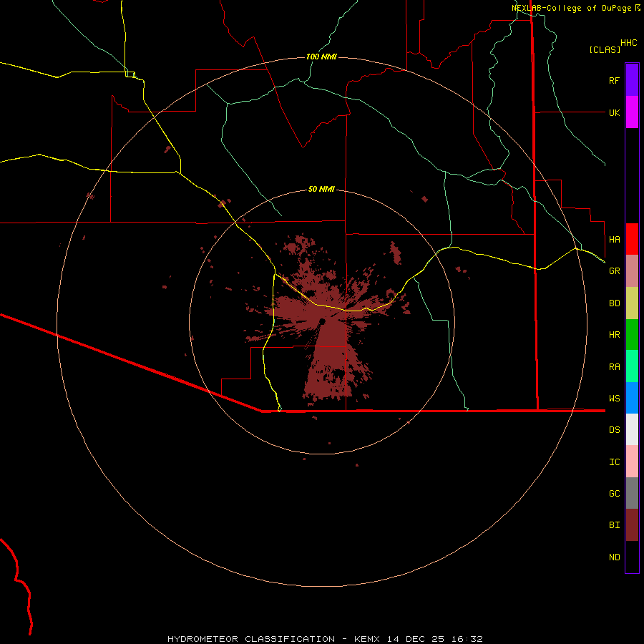Click the white DS legend swatch
Viewport: 644px width, 644px height.
pos(632,429)
